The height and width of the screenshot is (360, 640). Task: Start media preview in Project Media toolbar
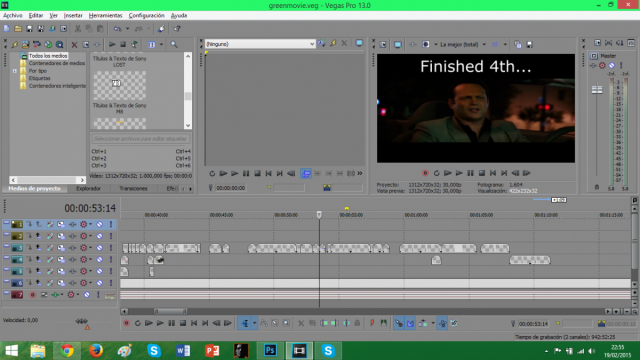tap(112, 44)
